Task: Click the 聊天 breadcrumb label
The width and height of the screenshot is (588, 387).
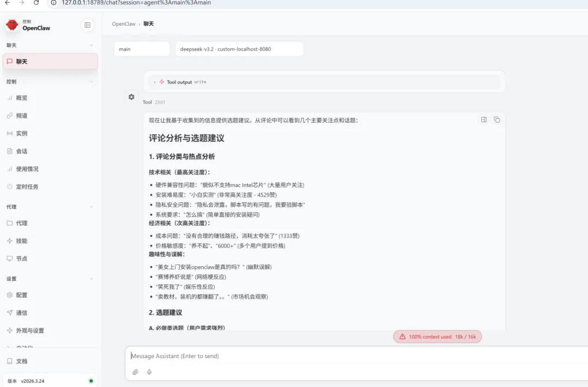Action: click(x=149, y=23)
